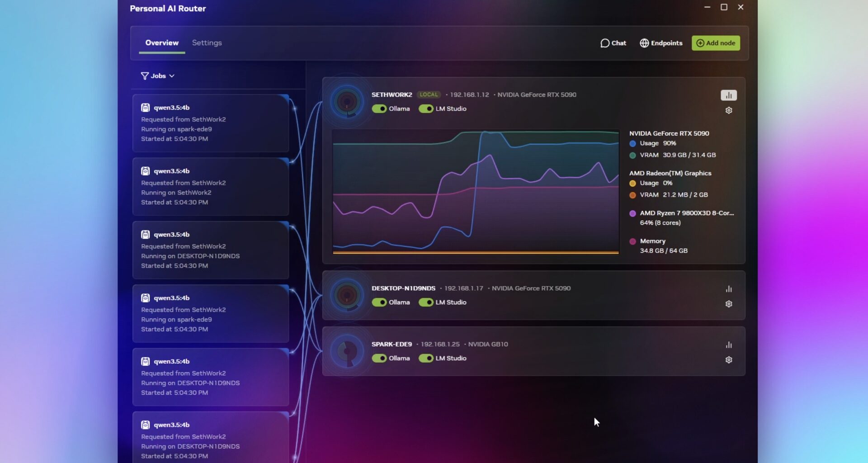Click NVIDIA GB10 label
The height and width of the screenshot is (463, 868).
click(488, 344)
